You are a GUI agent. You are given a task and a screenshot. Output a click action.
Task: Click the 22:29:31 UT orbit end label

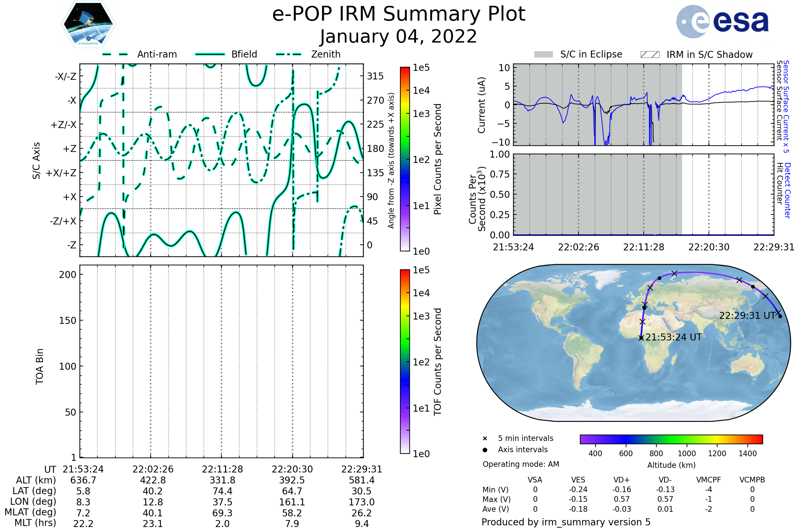tap(747, 316)
